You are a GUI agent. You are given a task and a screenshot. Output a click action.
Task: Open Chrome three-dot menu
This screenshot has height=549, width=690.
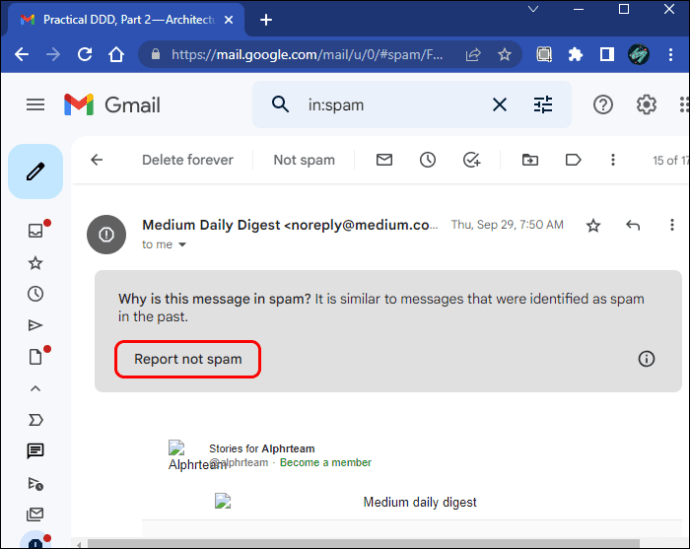pyautogui.click(x=670, y=55)
